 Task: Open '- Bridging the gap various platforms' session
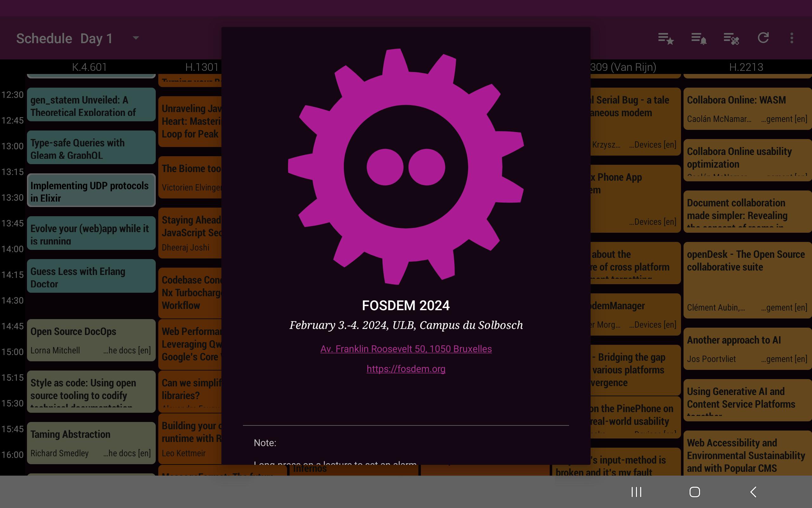[x=636, y=370]
